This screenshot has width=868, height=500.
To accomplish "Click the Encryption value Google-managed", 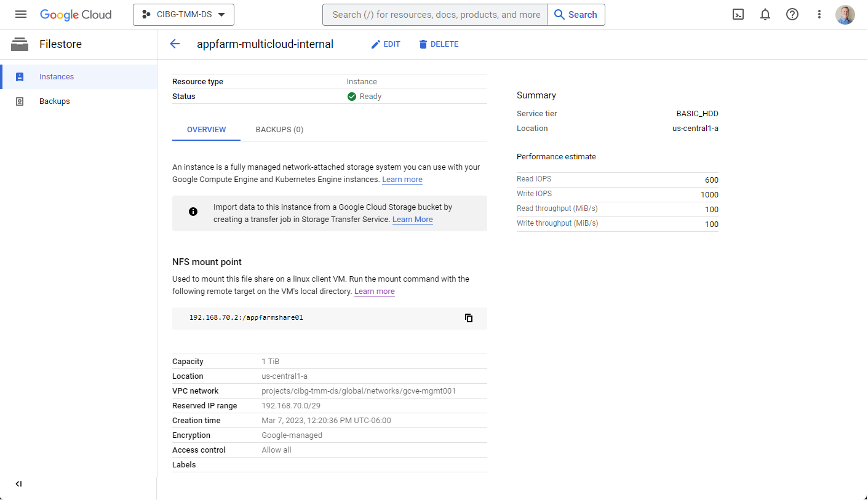I will 292,435.
